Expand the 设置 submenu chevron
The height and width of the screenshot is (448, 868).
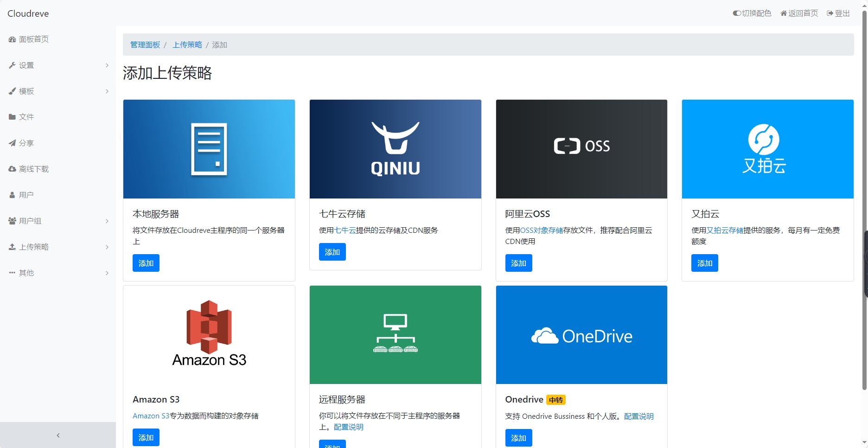click(x=107, y=65)
